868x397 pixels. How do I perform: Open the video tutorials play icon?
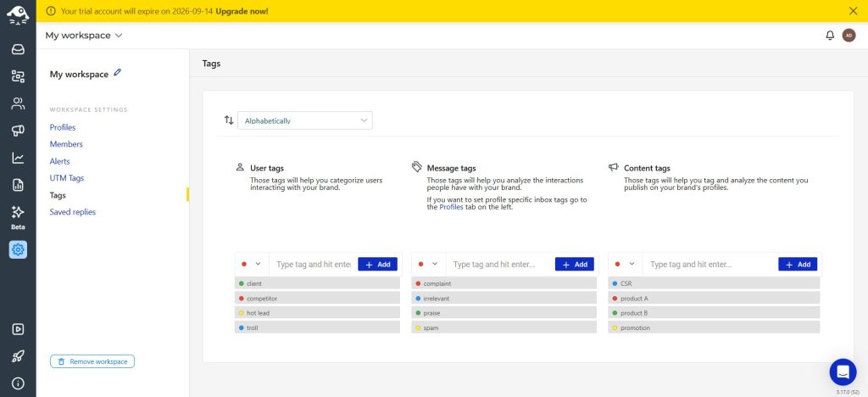18,329
